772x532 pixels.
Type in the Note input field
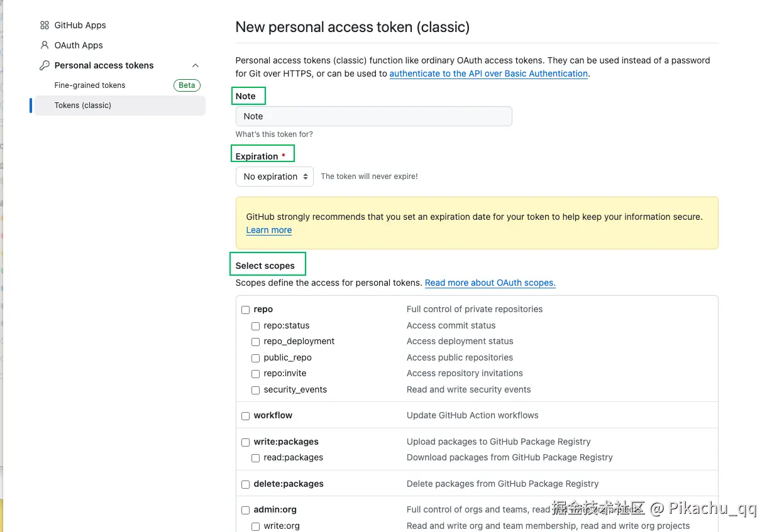[373, 116]
